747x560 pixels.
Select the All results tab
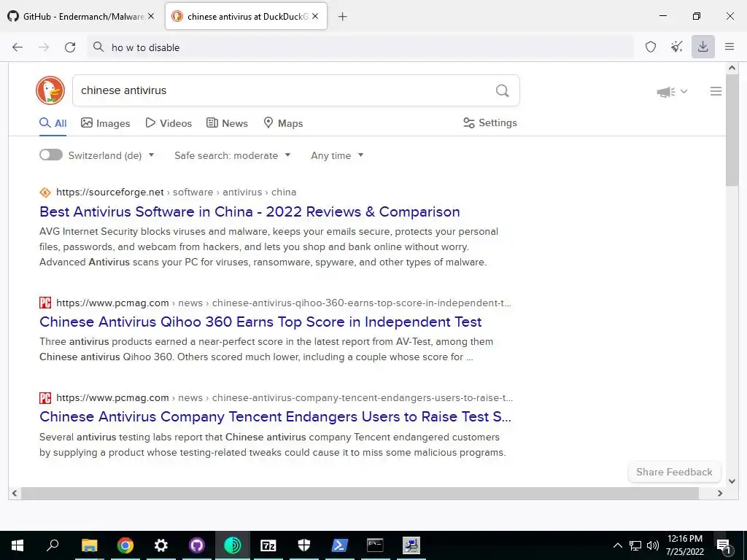(53, 123)
